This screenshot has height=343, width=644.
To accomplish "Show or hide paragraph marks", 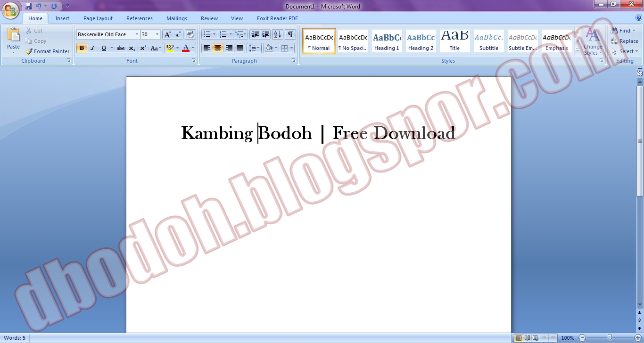I will [290, 34].
